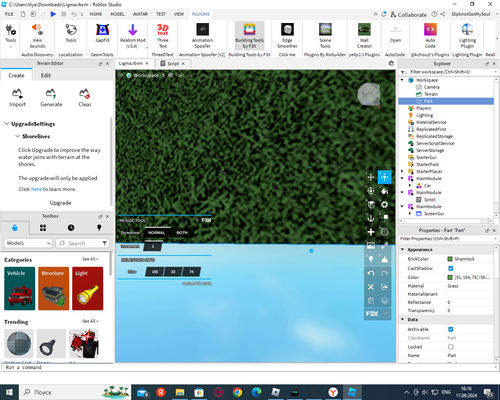
Task: Open Scene Tools plugin
Action: (x=325, y=36)
